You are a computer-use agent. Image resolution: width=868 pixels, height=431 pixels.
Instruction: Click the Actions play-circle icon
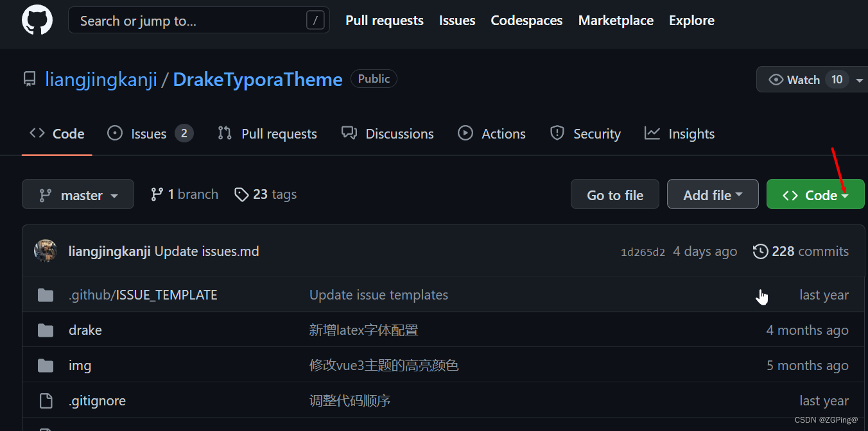465,133
